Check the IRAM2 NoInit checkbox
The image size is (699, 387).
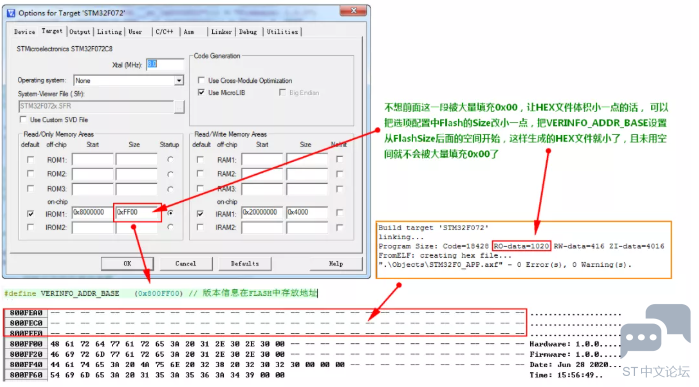[340, 227]
